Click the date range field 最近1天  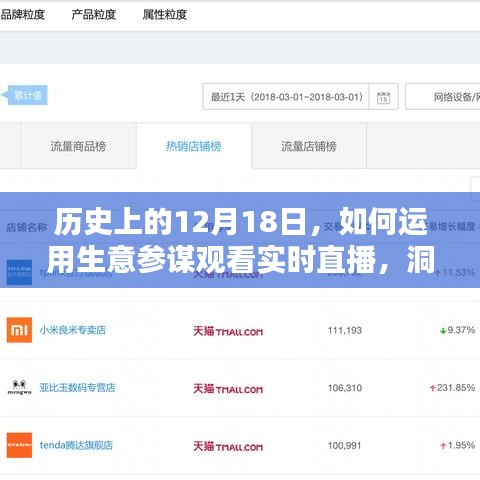point(286,97)
